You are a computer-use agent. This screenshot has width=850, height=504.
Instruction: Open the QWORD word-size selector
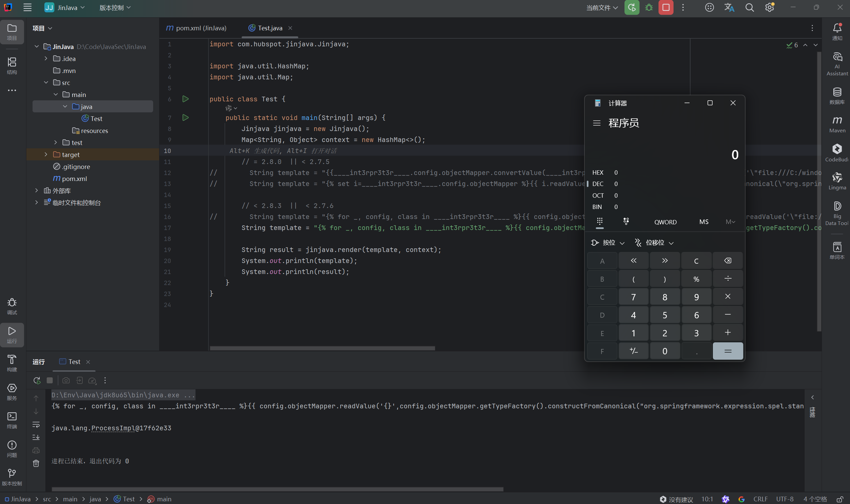665,222
